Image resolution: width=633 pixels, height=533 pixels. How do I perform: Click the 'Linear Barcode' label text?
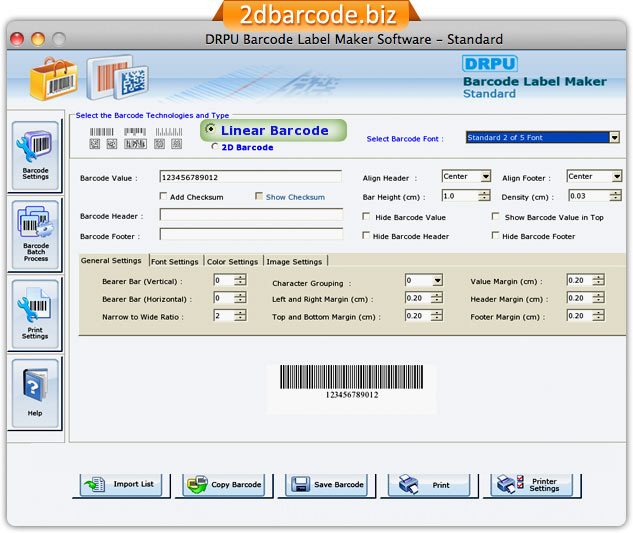pyautogui.click(x=275, y=130)
